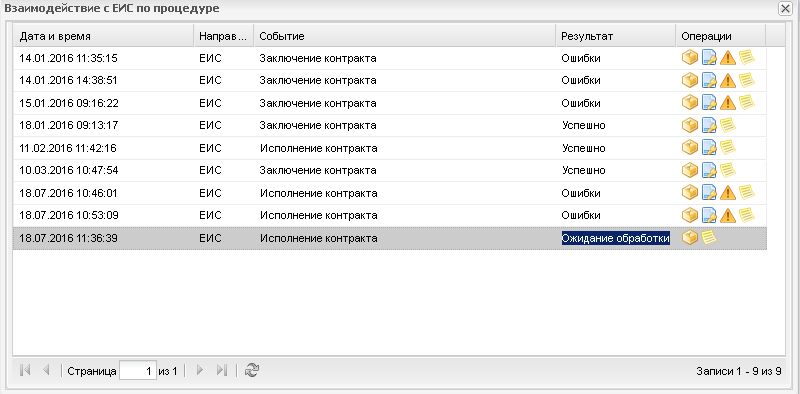Close the Взаимодействие с ЕИС dialog
This screenshot has width=800, height=394.
(x=785, y=9)
